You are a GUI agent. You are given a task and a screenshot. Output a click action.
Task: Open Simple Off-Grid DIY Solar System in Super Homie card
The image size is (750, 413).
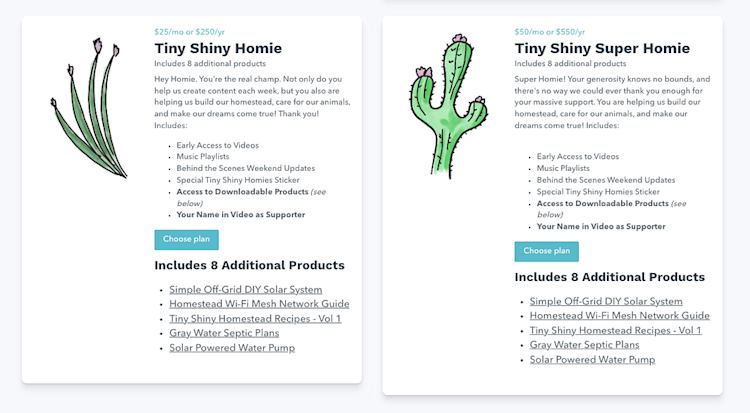[606, 301]
